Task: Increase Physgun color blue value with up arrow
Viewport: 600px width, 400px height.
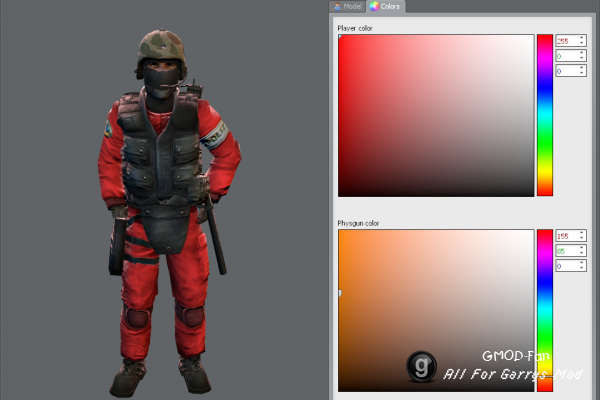Action: (x=582, y=263)
